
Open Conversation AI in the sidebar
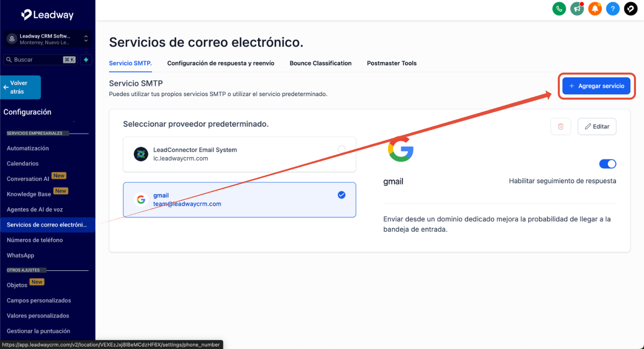(28, 179)
